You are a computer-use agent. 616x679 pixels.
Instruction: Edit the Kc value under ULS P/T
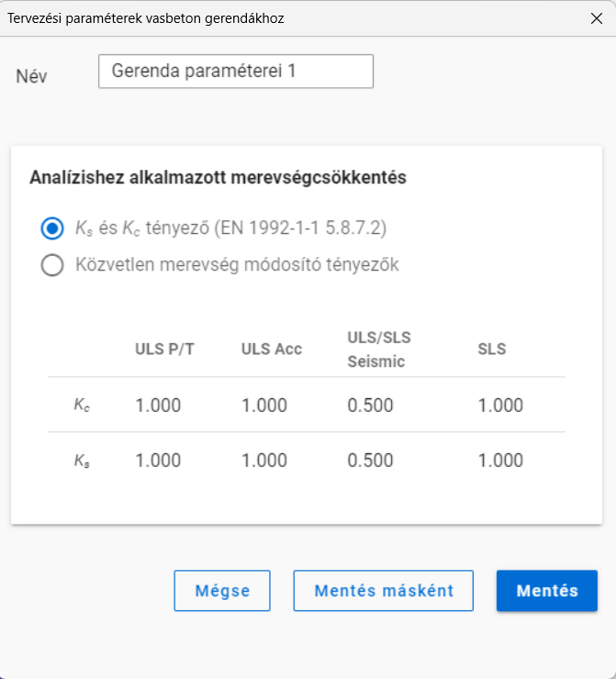click(x=158, y=406)
